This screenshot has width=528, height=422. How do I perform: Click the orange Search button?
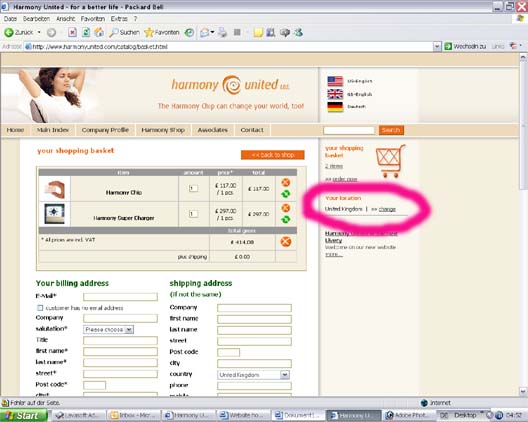point(391,130)
